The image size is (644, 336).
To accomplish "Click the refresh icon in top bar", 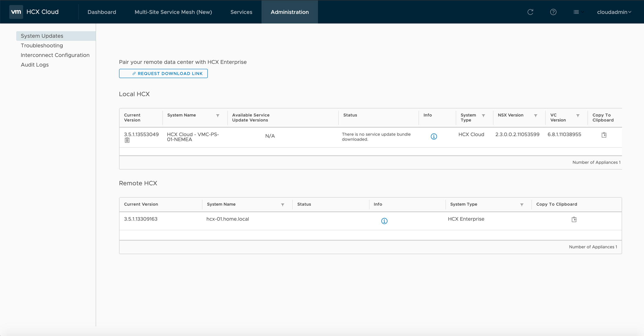I will pyautogui.click(x=530, y=12).
